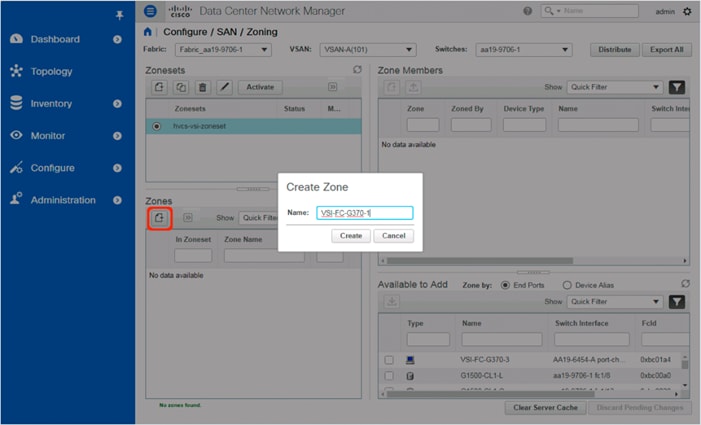Screen dimensions: 701x425
Task: Click the Cisco logo
Action: (180, 11)
